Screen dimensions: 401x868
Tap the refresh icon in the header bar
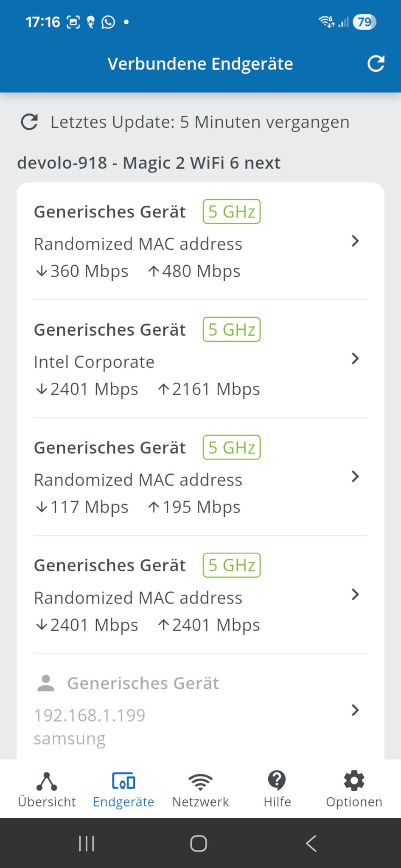click(376, 64)
